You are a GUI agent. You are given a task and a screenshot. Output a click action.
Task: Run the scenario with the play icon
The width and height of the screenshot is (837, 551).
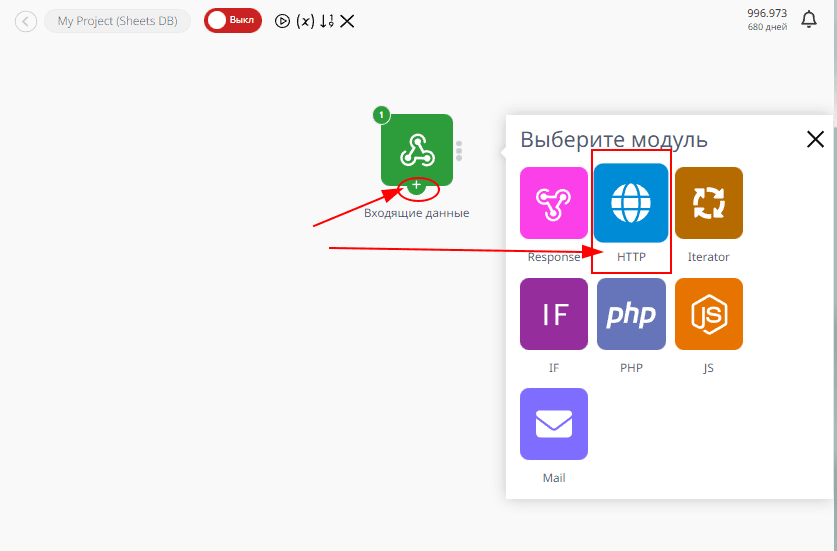pos(282,21)
